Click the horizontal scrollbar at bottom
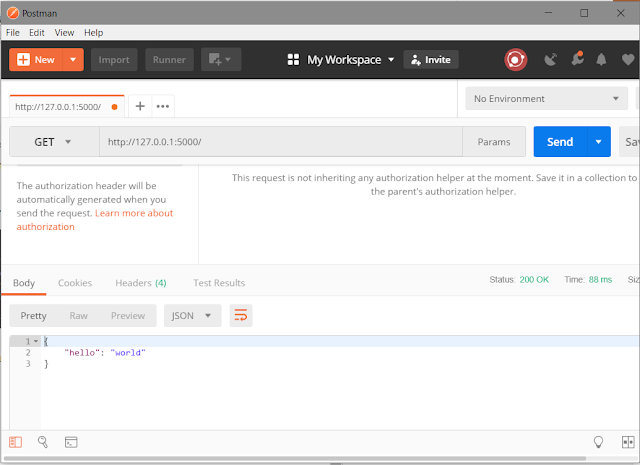Image resolution: width=640 pixels, height=465 pixels. [x=295, y=458]
